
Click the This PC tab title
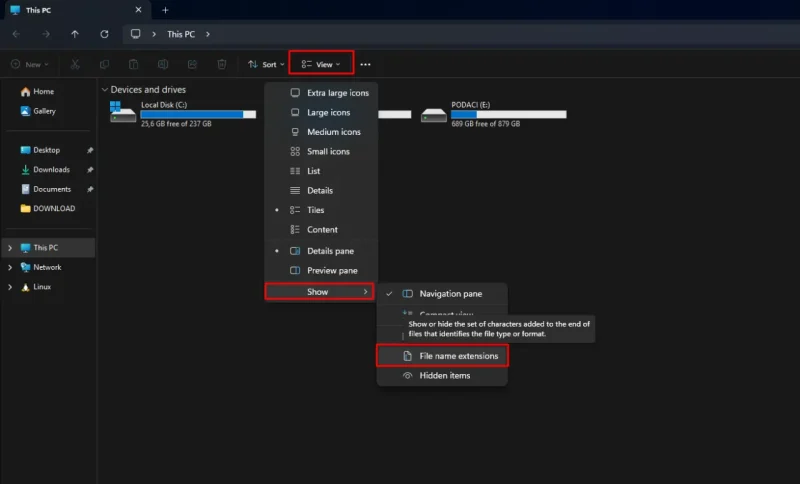click(x=38, y=10)
